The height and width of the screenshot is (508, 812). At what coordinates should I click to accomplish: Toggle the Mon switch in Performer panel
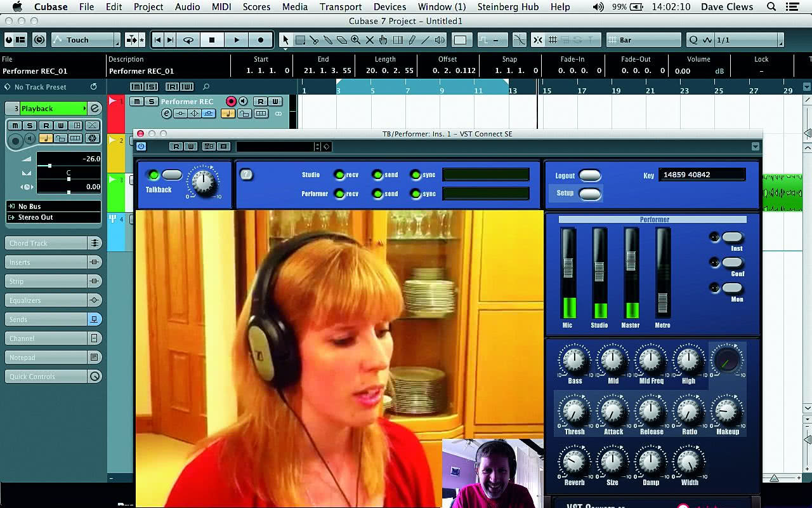pos(732,288)
